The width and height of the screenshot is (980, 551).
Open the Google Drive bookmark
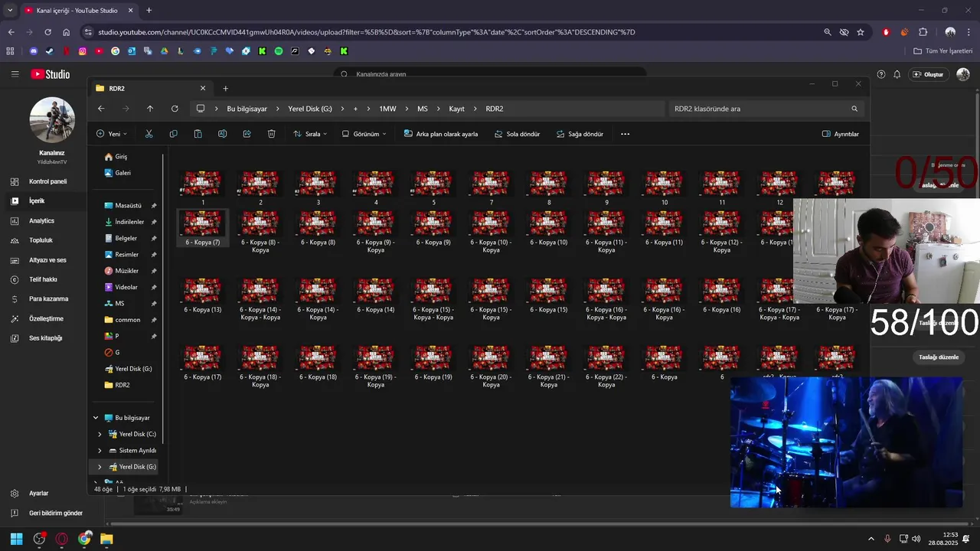(165, 51)
